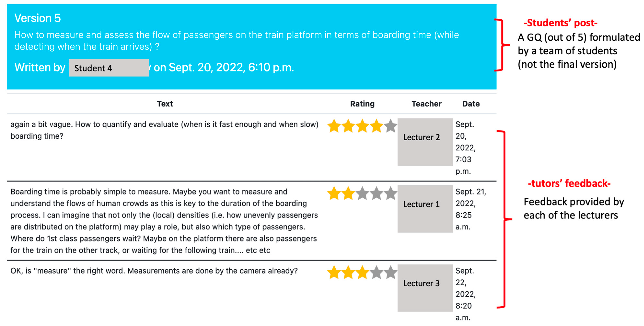Select the Lecturer 2 teacher cell
The width and height of the screenshot is (644, 326).
click(x=425, y=142)
